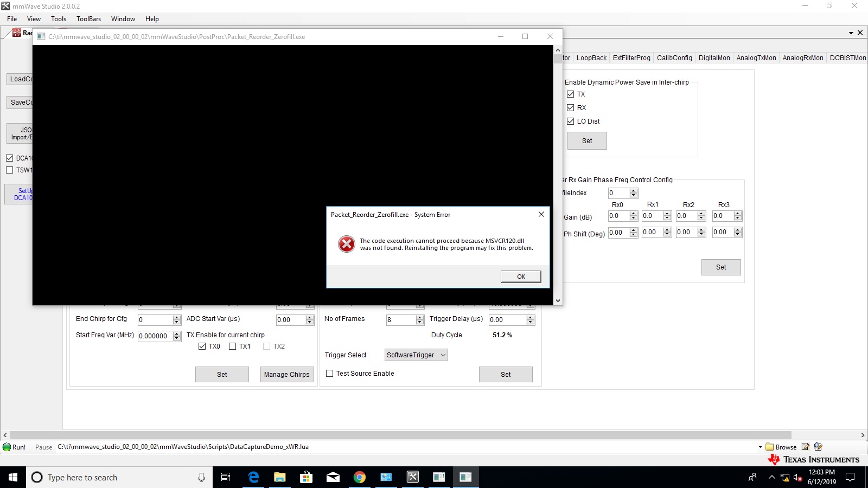The height and width of the screenshot is (488, 868).
Task: Click the mmWave Studio title bar logo
Action: click(5, 6)
